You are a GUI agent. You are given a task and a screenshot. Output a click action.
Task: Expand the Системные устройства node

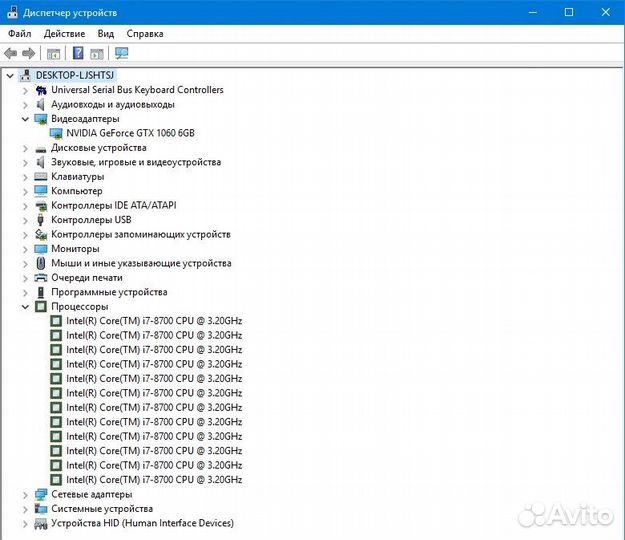point(26,509)
